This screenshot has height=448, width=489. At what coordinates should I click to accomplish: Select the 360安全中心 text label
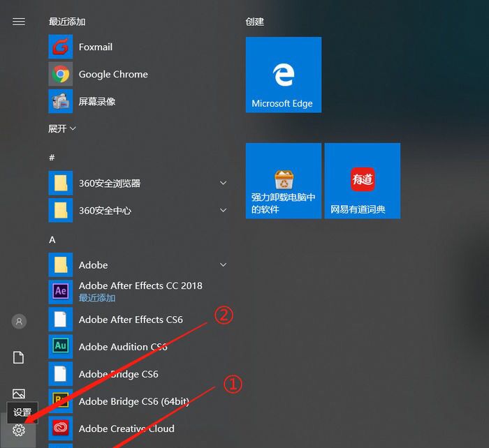pos(105,211)
